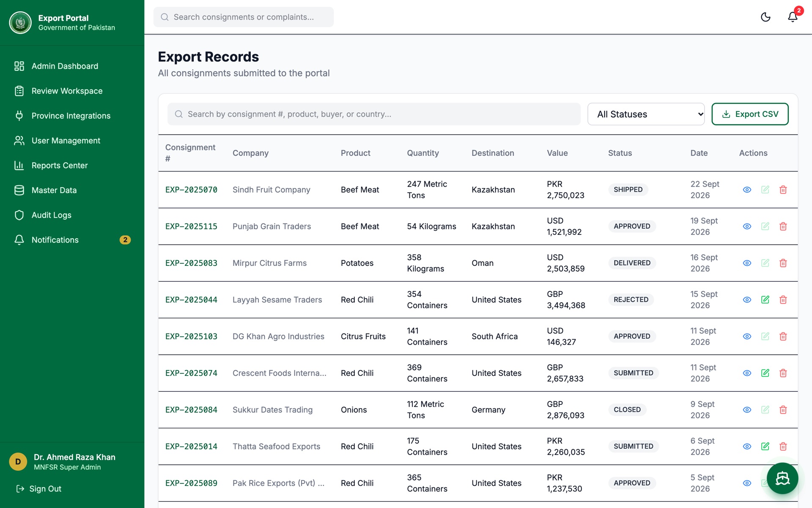This screenshot has width=812, height=508.
Task: Delete the Sukkur Dates Trading record
Action: 783,410
